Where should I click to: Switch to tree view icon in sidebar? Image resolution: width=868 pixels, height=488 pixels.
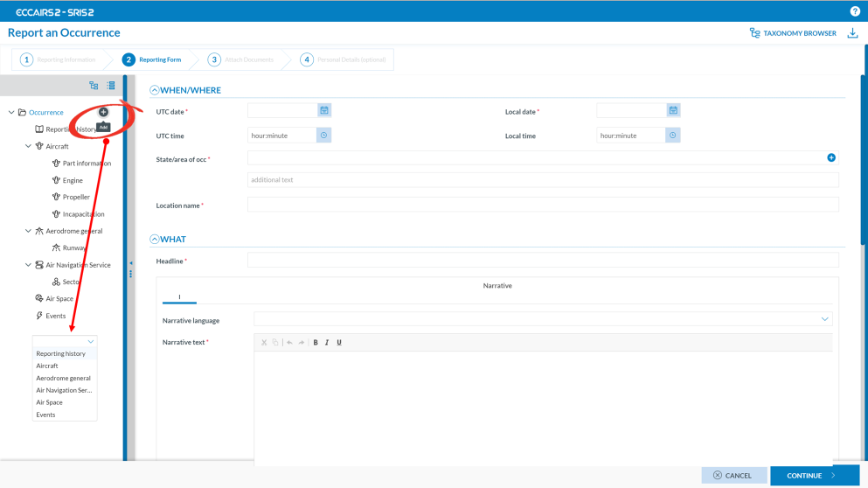click(94, 86)
